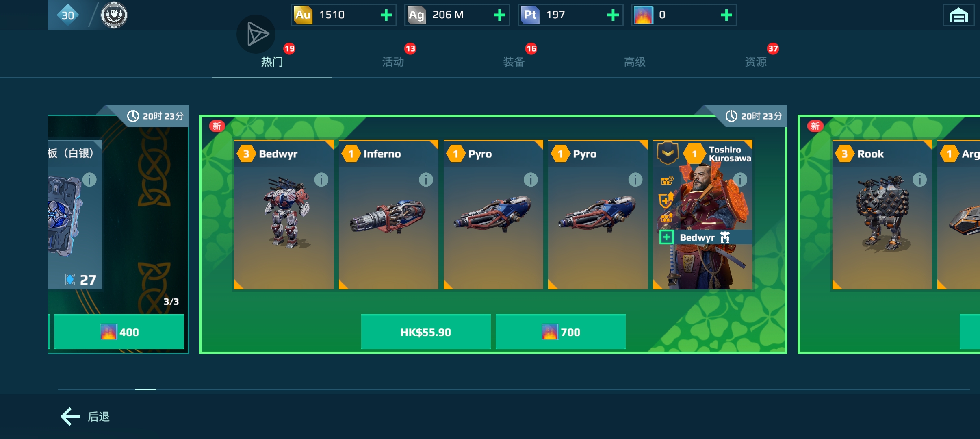Tap the level 30 player badge

[68, 15]
